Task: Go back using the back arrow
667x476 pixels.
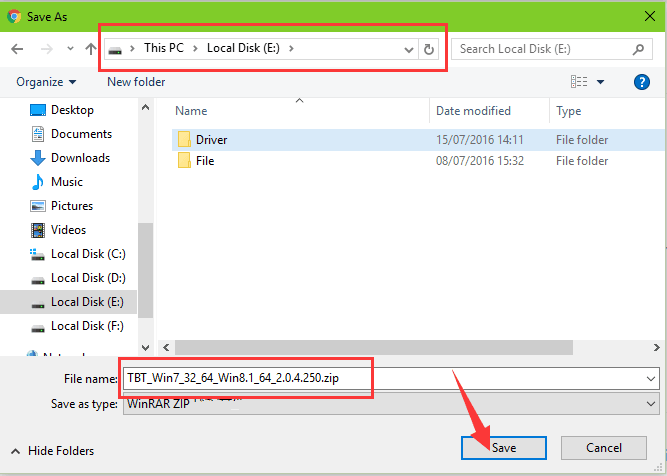Action: pyautogui.click(x=17, y=49)
